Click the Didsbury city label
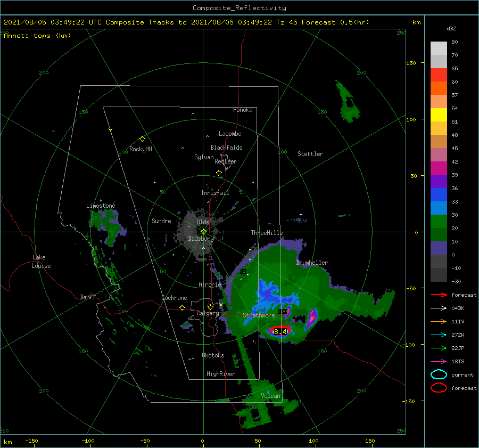The image size is (479, 448). [201, 239]
